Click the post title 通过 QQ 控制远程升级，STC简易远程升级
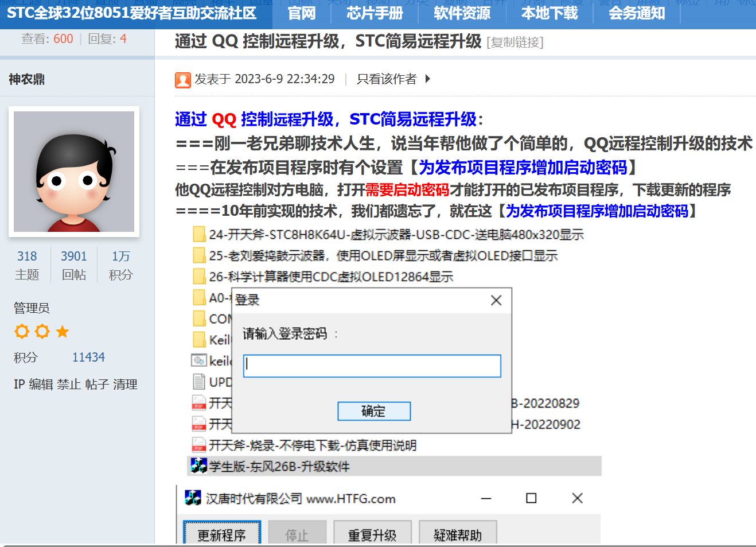Image resolution: width=756 pixels, height=547 pixels. [x=328, y=41]
